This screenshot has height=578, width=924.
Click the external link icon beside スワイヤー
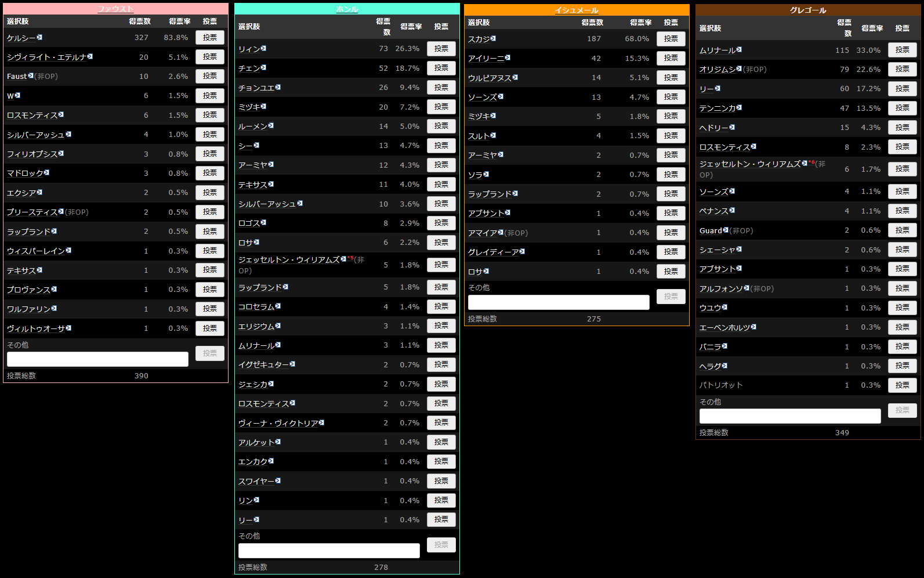(x=278, y=481)
